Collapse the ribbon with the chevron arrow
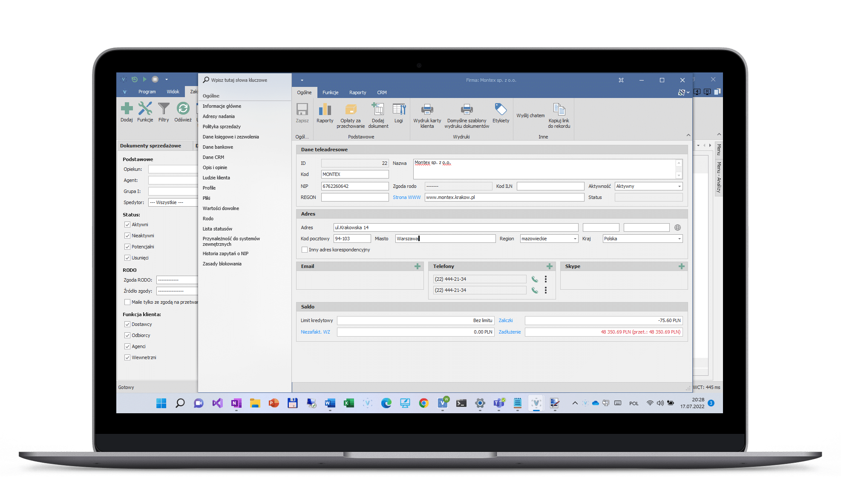Viewport: 841px width, 504px height. click(688, 135)
